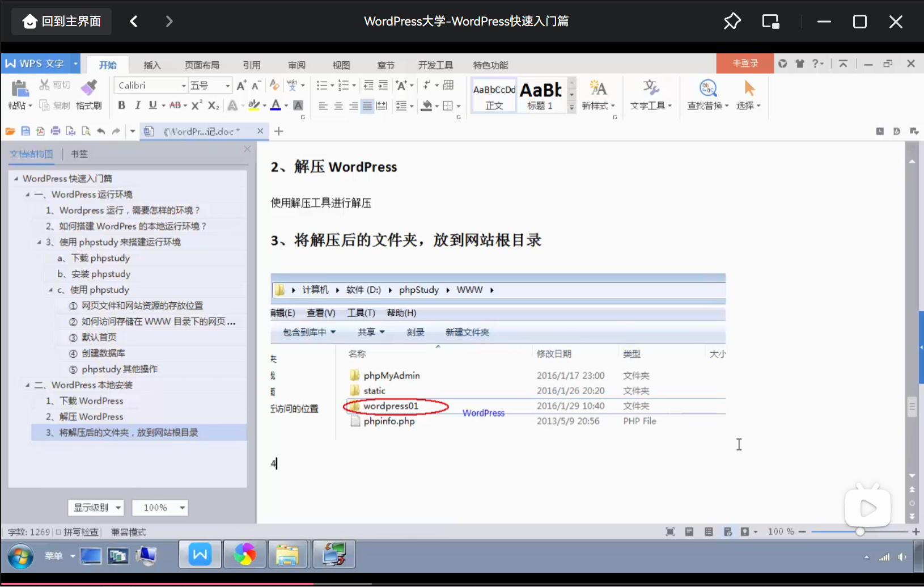This screenshot has height=587, width=924.
Task: Toggle italic formatting
Action: (137, 105)
